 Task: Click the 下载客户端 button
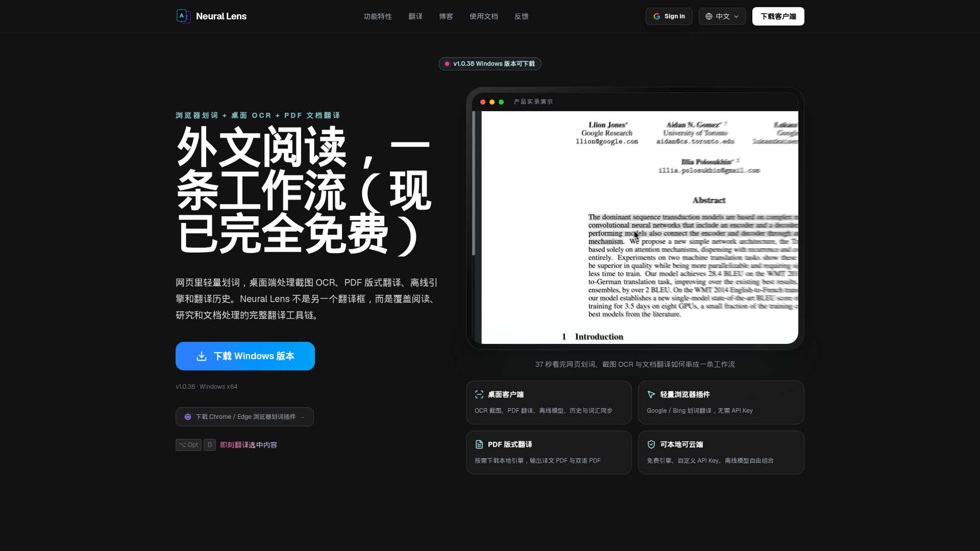(778, 16)
